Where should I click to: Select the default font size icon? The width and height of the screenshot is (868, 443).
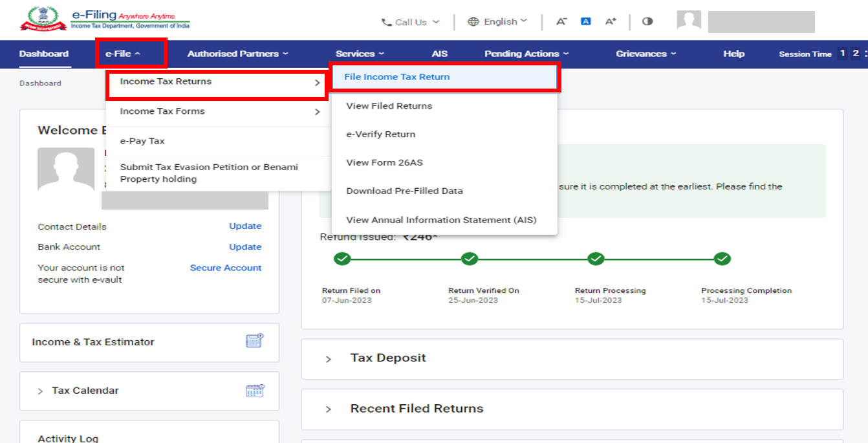pyautogui.click(x=585, y=21)
